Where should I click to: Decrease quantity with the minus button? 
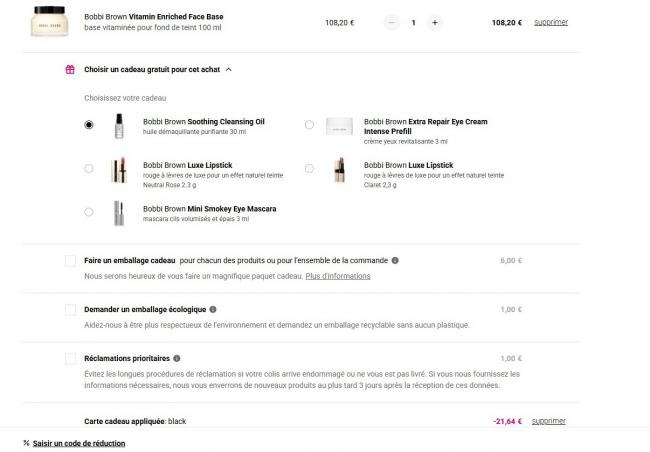coord(391,22)
